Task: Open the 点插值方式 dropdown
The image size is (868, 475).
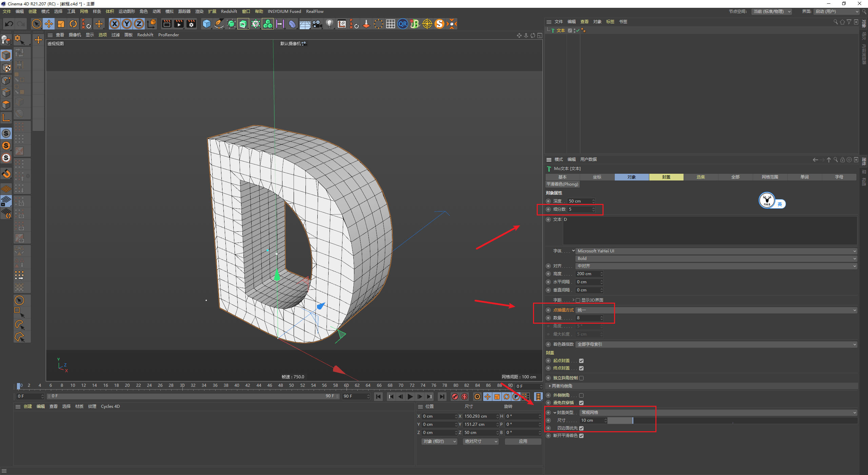Action: click(716, 310)
